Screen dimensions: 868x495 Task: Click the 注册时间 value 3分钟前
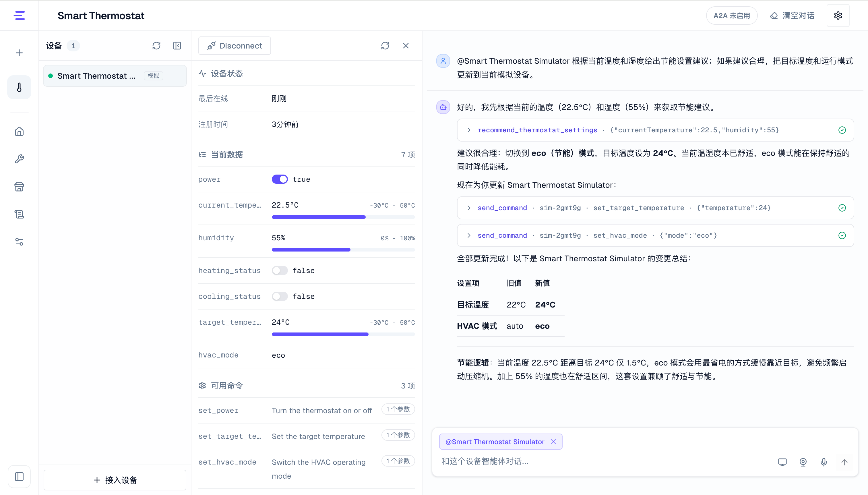tap(285, 124)
